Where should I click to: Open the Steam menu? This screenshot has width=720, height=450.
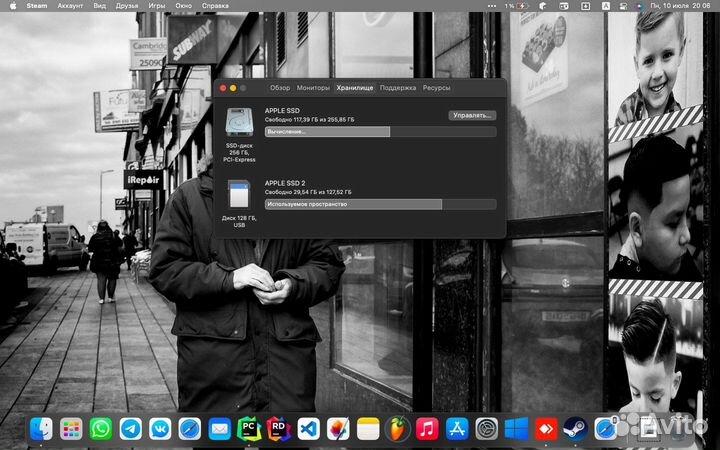pyautogui.click(x=37, y=6)
